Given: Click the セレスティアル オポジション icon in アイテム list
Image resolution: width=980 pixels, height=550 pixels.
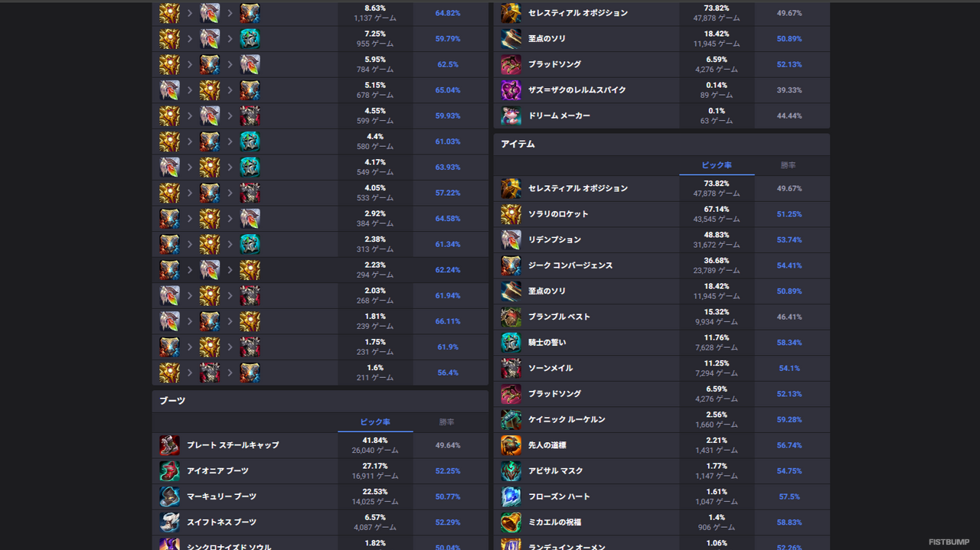Looking at the screenshot, I should tap(511, 188).
